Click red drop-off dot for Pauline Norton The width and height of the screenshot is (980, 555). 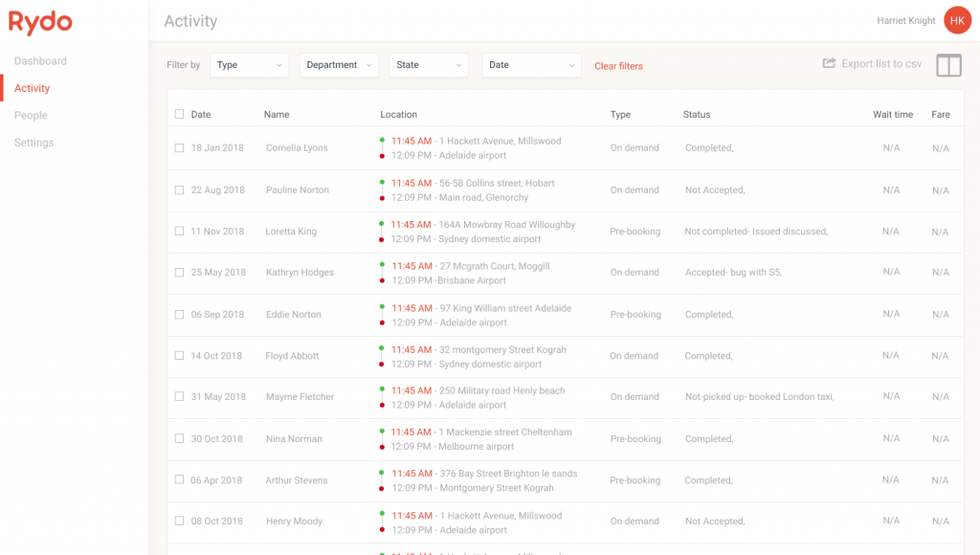[x=382, y=198]
